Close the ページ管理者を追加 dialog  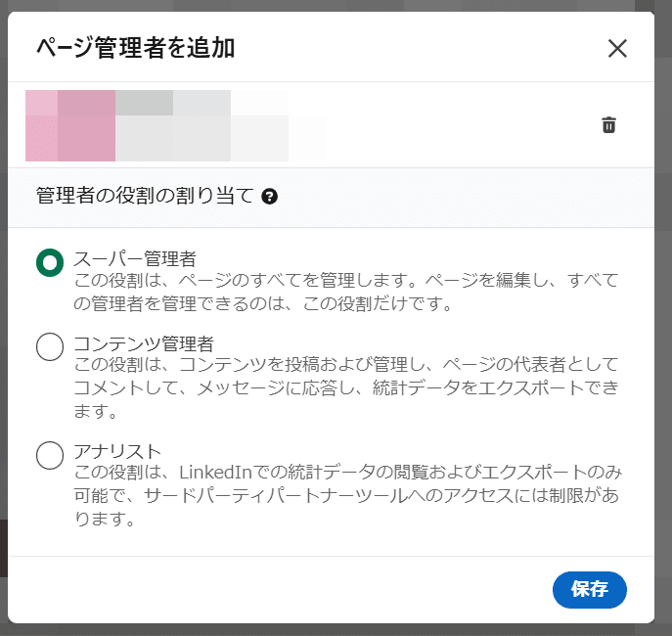point(617,48)
